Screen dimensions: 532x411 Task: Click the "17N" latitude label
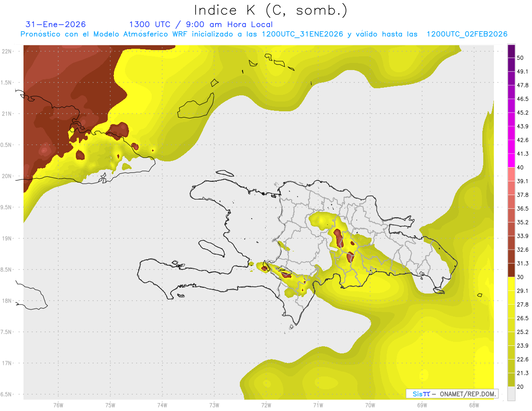pyautogui.click(x=7, y=363)
